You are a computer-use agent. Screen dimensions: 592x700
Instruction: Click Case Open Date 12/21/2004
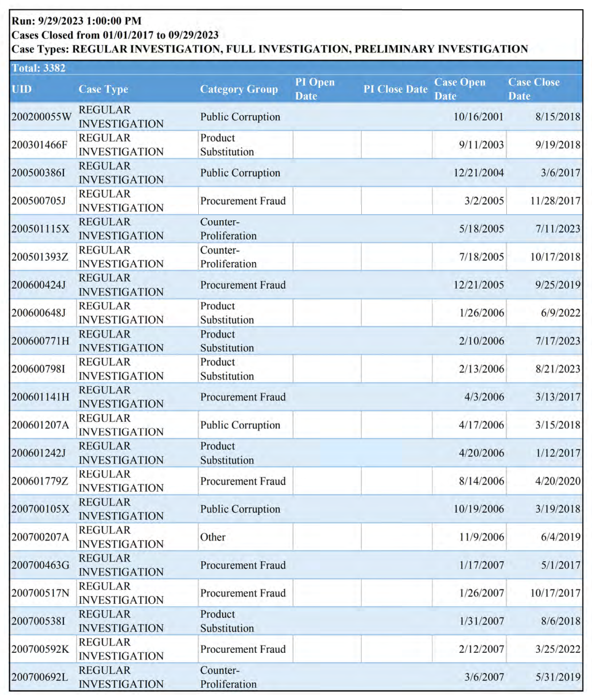tap(479, 173)
